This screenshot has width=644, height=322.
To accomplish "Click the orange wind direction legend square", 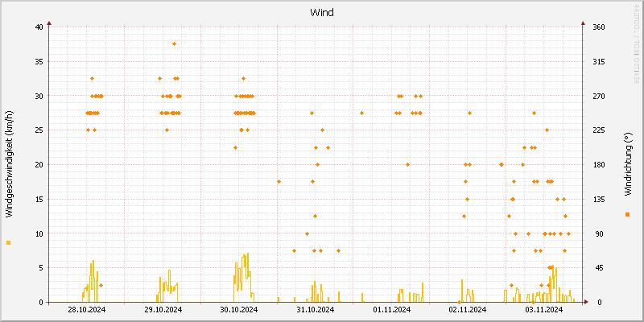I will coord(627,214).
